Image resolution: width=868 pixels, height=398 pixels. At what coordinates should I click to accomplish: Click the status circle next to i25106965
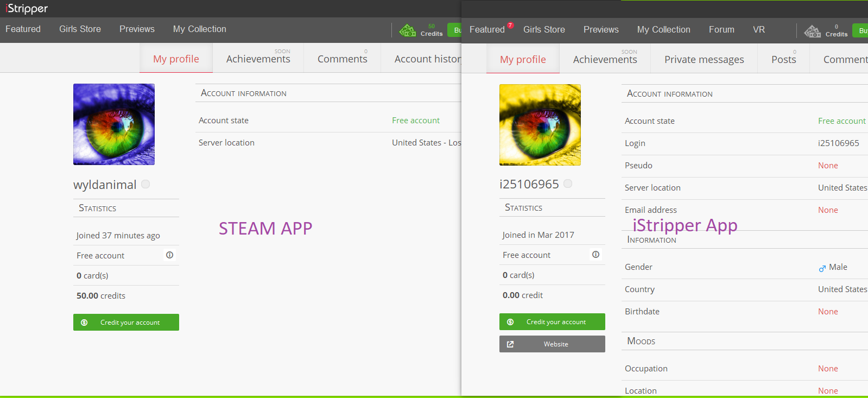[568, 184]
